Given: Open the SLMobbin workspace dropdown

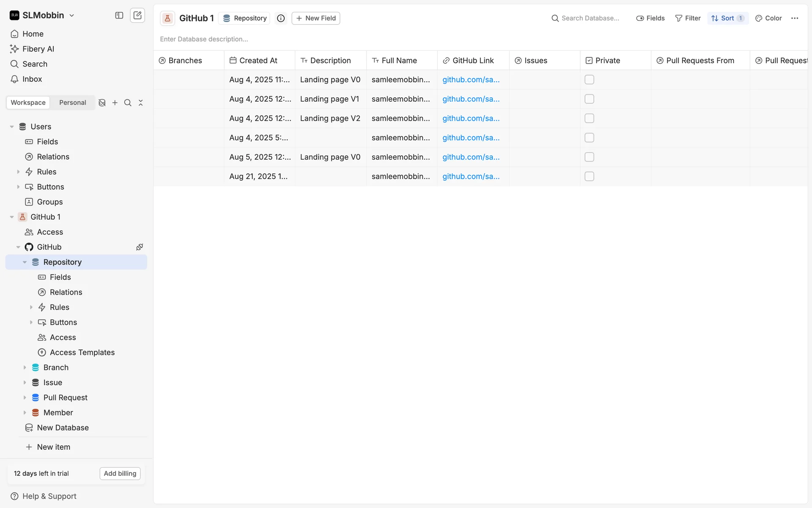Looking at the screenshot, I should point(42,15).
